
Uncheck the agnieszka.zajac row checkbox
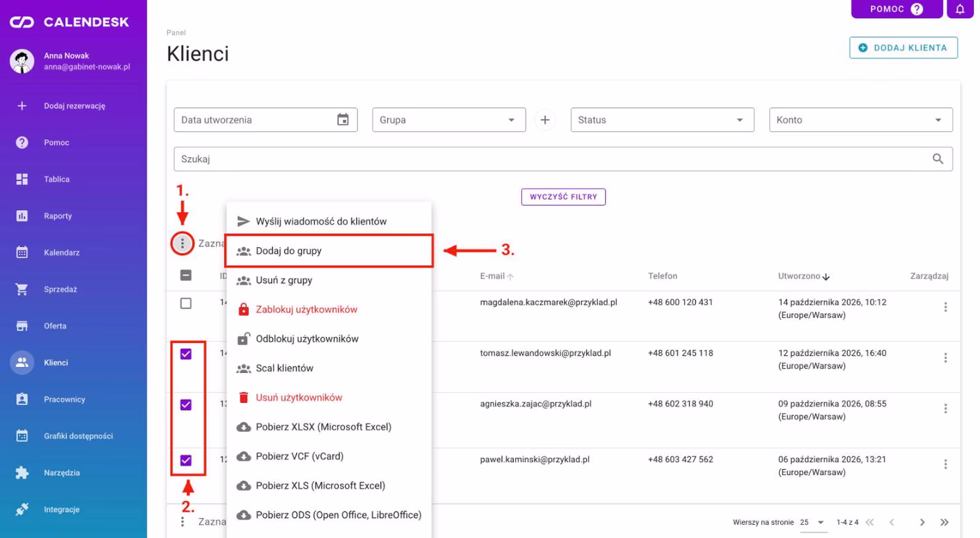[186, 404]
